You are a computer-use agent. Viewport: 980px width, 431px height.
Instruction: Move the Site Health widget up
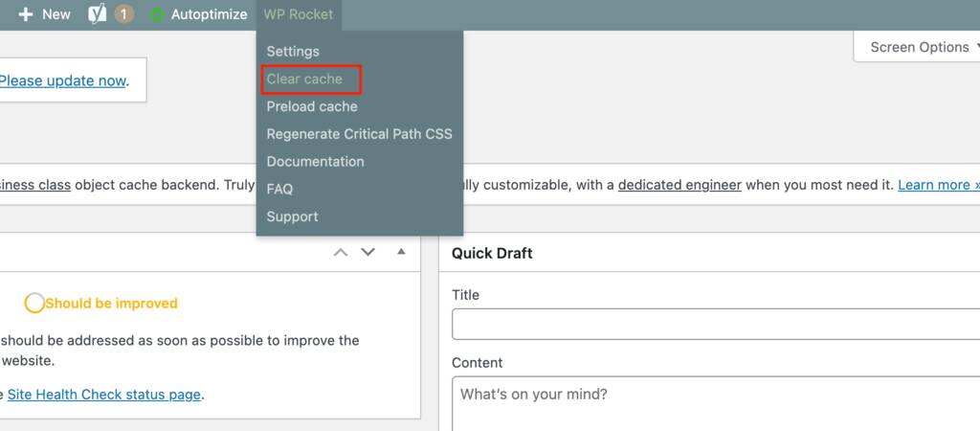341,252
